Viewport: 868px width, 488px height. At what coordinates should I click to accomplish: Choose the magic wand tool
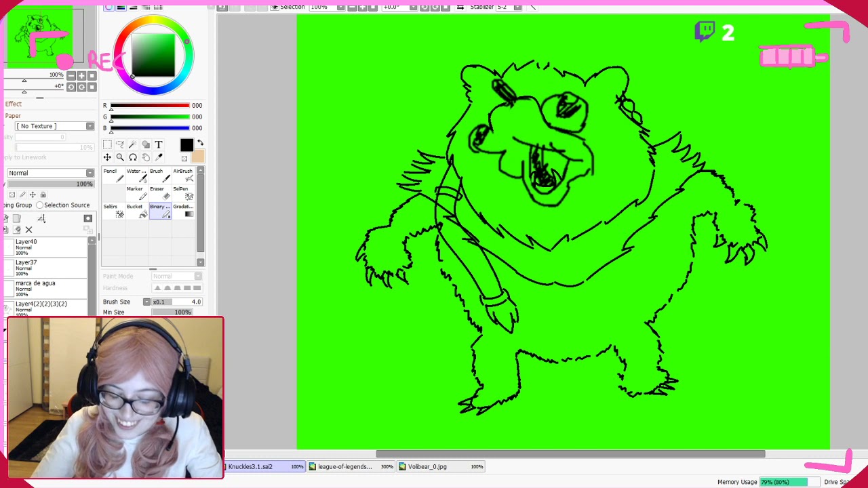(133, 144)
